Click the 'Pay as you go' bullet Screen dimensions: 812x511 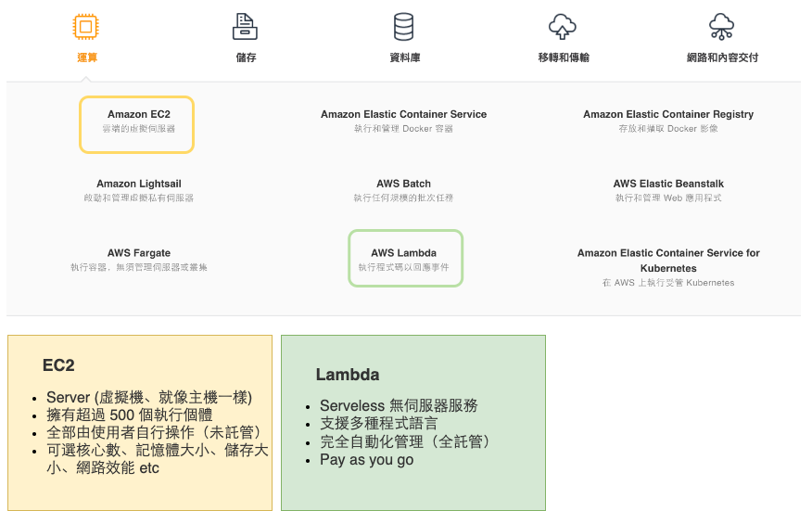pos(367,460)
